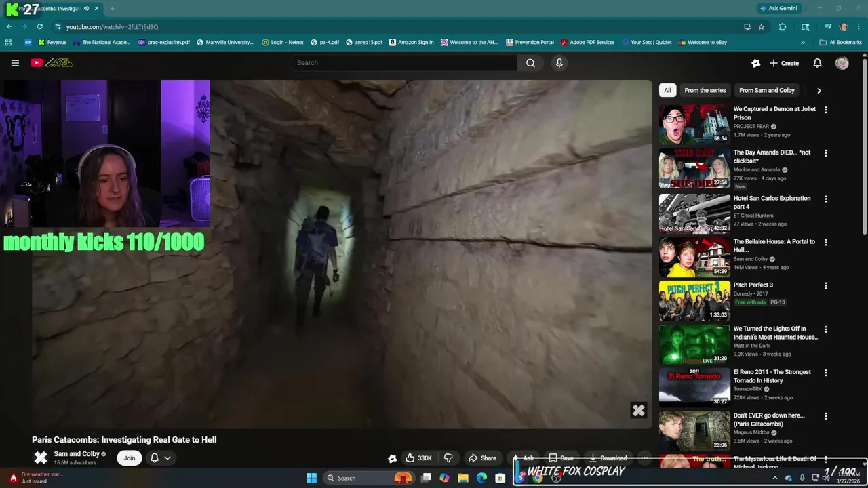Viewport: 868px width, 488px height.
Task: Open We Turned the Lights Off video title
Action: (776, 333)
